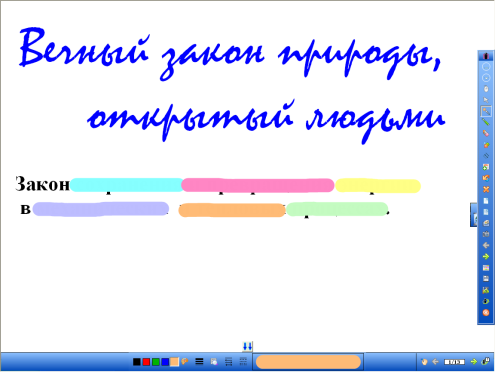Pick the green color swatch
The height and width of the screenshot is (372, 495).
tap(156, 362)
